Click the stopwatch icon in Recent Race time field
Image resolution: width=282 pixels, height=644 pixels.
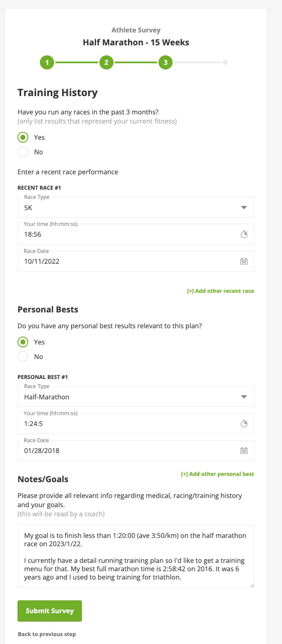coord(244,235)
